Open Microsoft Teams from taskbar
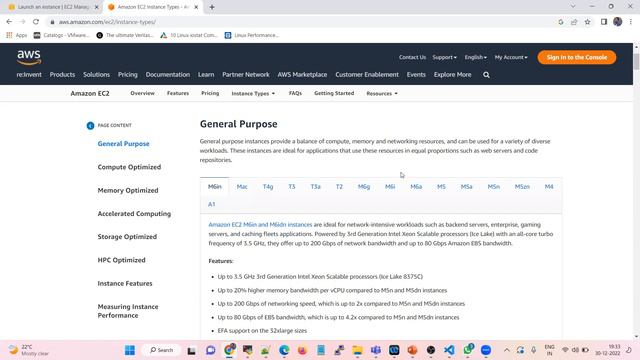This screenshot has width=640, height=360. coord(376,350)
